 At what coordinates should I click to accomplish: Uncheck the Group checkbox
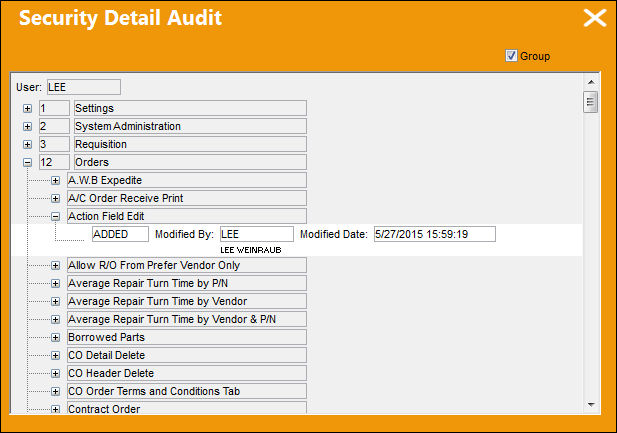pos(511,56)
